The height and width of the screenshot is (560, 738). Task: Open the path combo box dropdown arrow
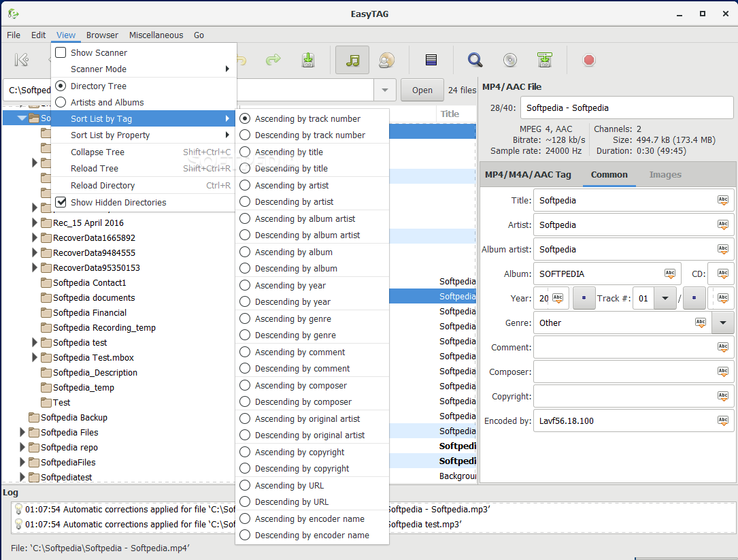385,90
